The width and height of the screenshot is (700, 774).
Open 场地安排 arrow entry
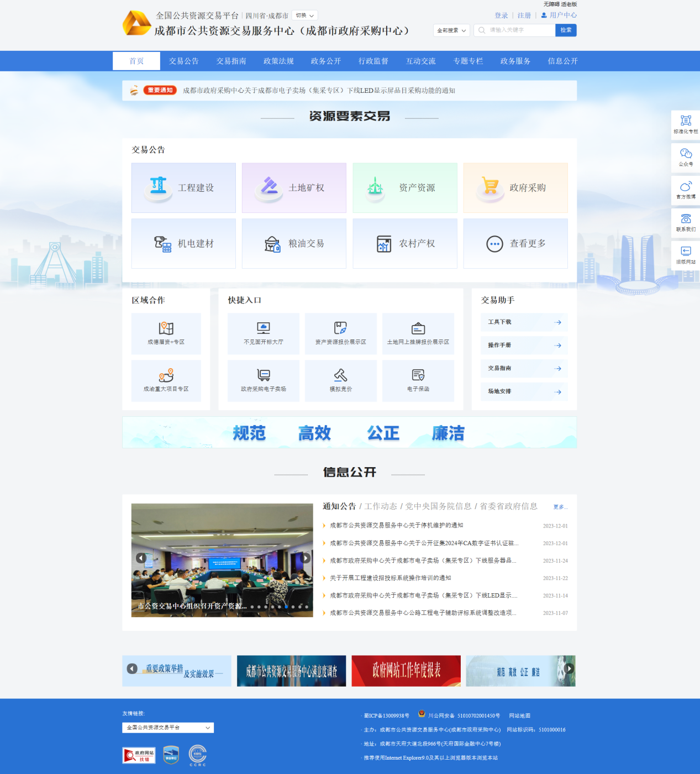tap(524, 392)
